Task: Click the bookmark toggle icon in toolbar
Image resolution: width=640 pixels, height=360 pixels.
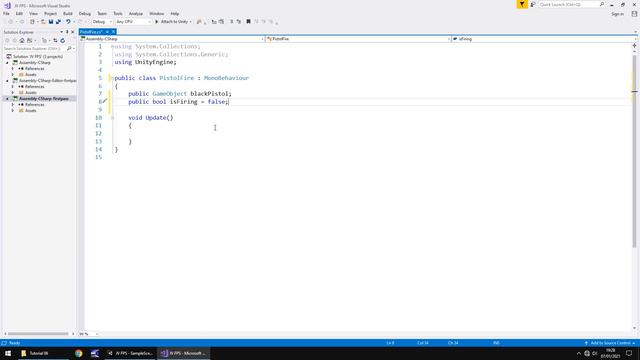Action: pyautogui.click(x=248, y=22)
